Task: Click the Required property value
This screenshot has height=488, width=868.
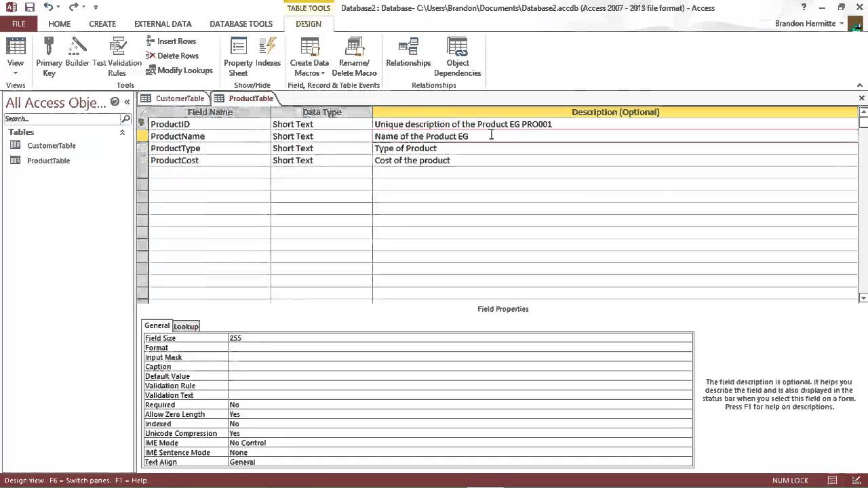Action: tap(460, 405)
